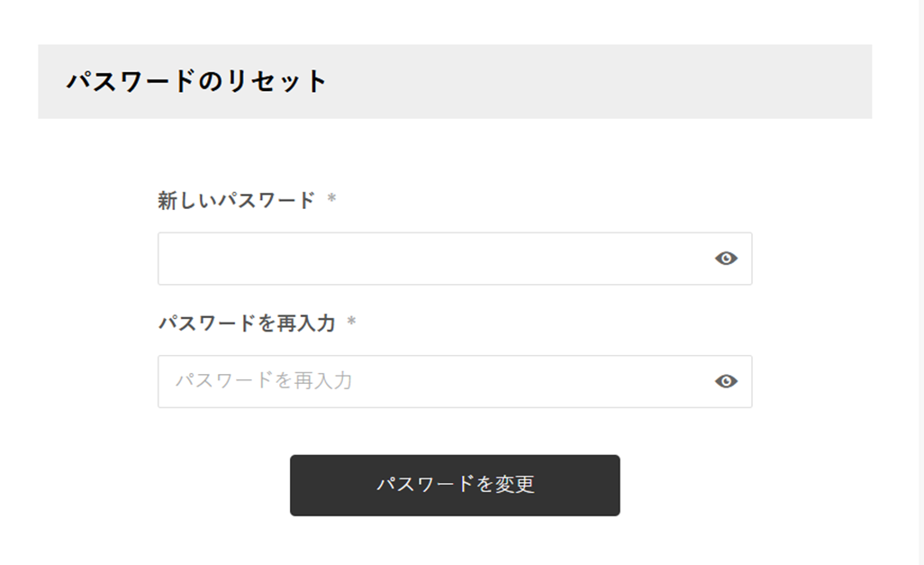Viewport: 924px width, 565px height.
Task: Click the 新しいパスワード field label
Action: click(236, 200)
